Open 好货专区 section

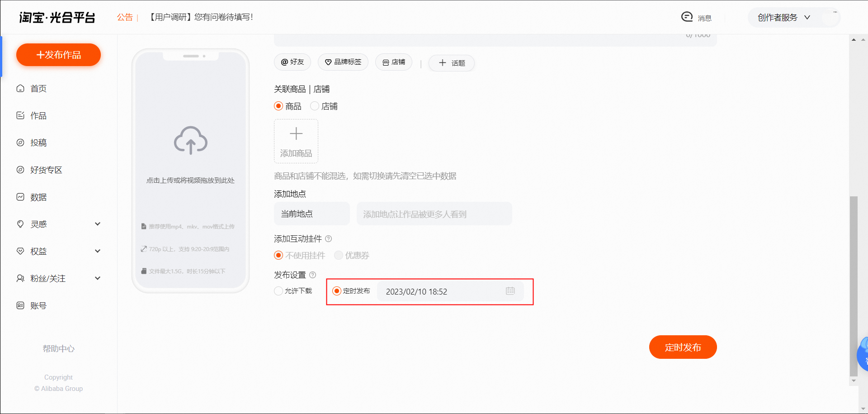click(46, 170)
